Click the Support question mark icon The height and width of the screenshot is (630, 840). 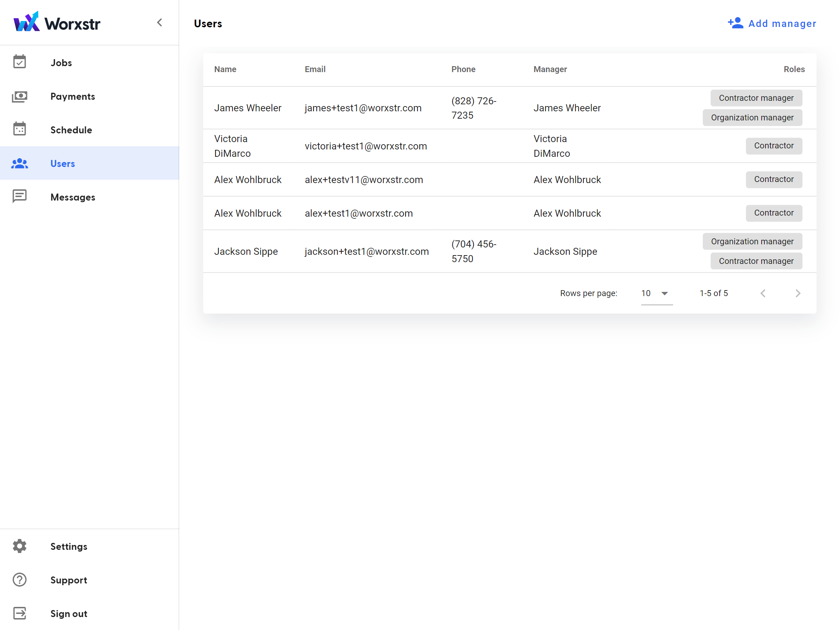[x=19, y=580]
